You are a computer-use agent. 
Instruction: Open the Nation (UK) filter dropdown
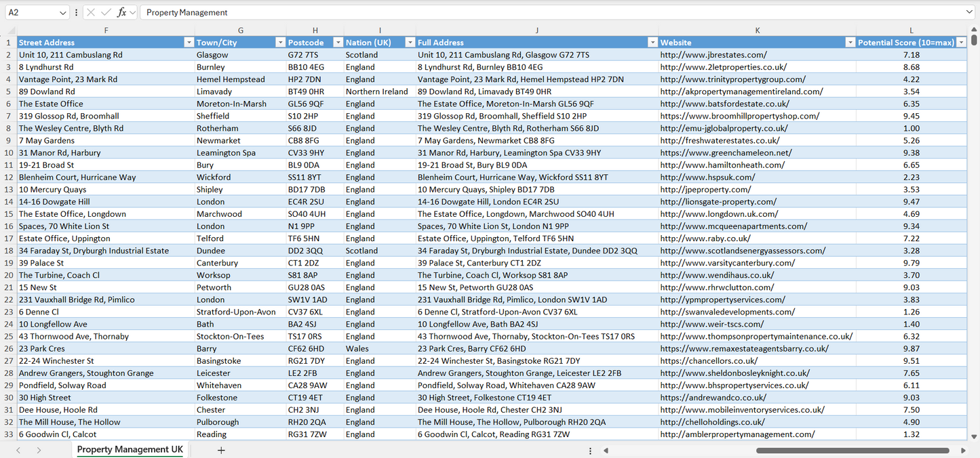[409, 41]
